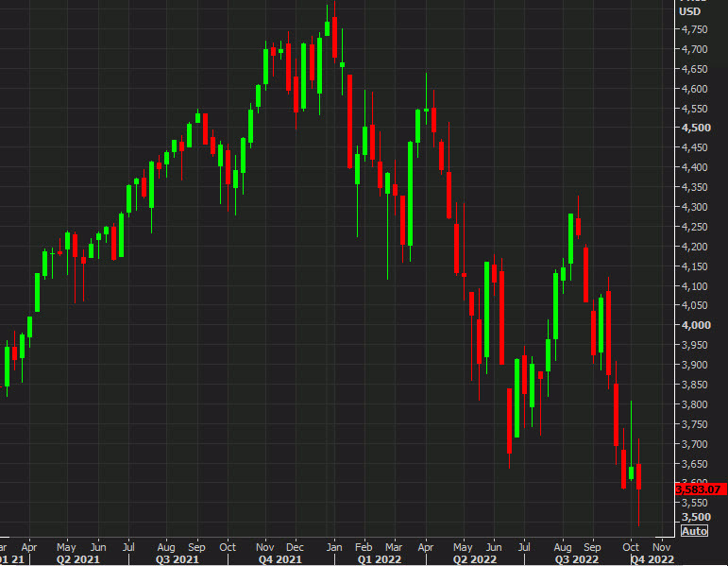The height and width of the screenshot is (566, 728).
Task: Click the Q1 2022 quarter label
Action: (x=380, y=559)
